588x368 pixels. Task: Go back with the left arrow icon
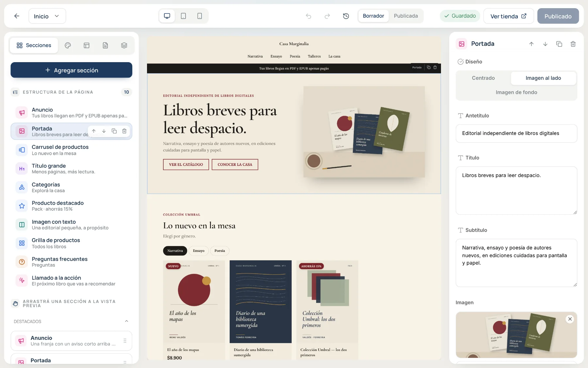pyautogui.click(x=17, y=16)
